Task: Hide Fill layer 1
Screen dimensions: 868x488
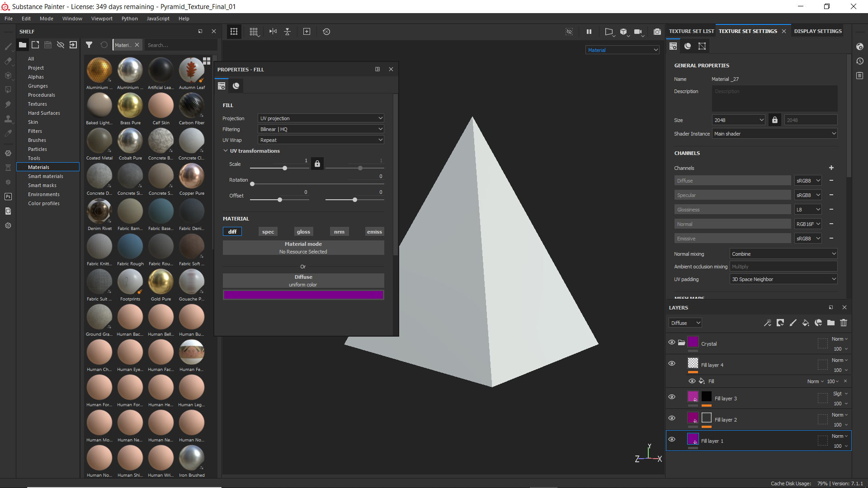Action: click(672, 439)
